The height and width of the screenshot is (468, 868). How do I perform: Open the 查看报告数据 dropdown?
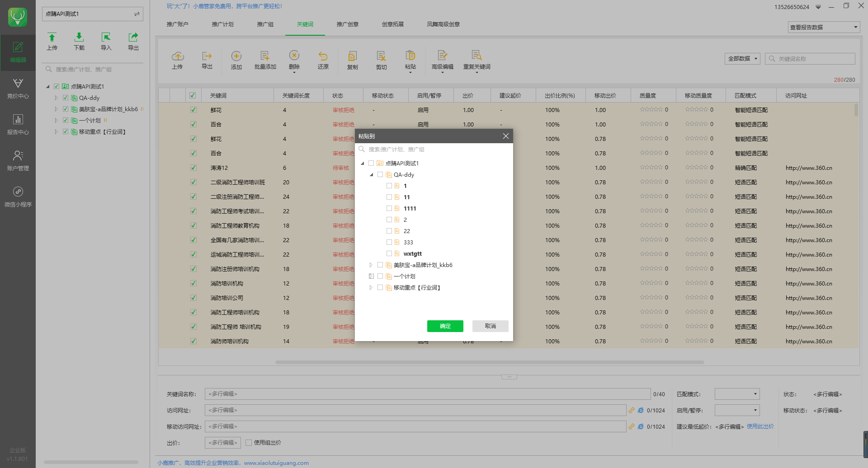pyautogui.click(x=824, y=27)
